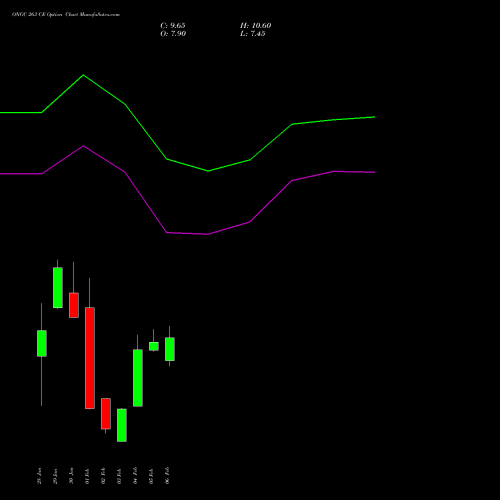Click the ONGC option chart title text

[x=66, y=15]
